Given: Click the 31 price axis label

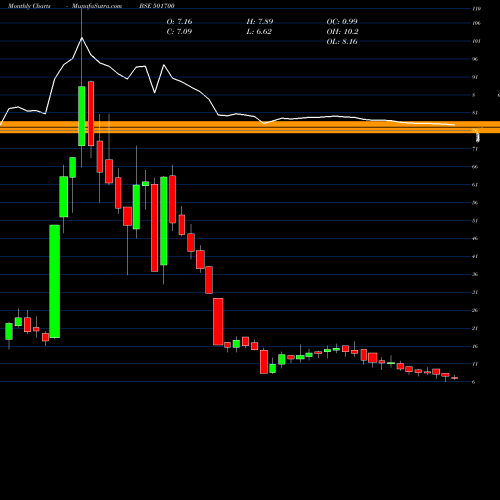Looking at the screenshot, I should [x=475, y=293].
